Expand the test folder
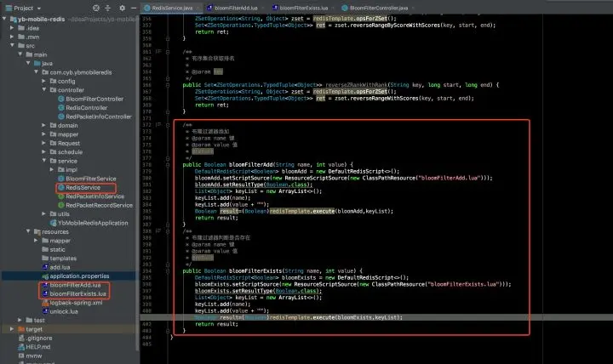This screenshot has height=364, width=613. tap(20, 320)
